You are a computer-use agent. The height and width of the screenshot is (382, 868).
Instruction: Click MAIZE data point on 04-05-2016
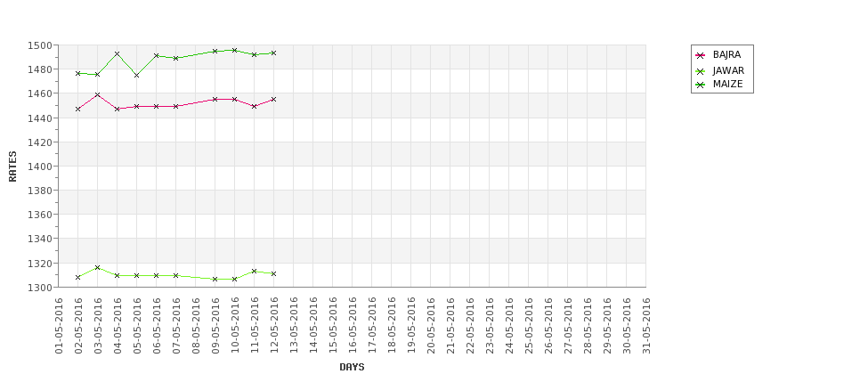pos(118,53)
